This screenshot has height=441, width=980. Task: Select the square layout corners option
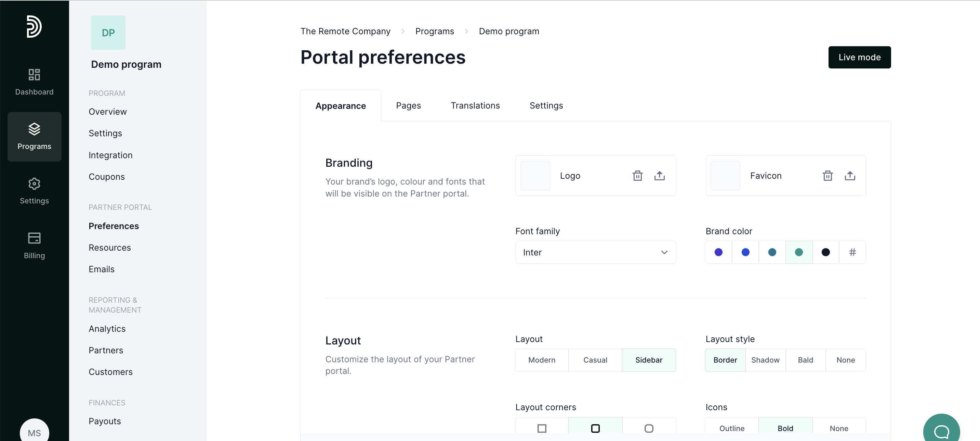click(x=542, y=428)
